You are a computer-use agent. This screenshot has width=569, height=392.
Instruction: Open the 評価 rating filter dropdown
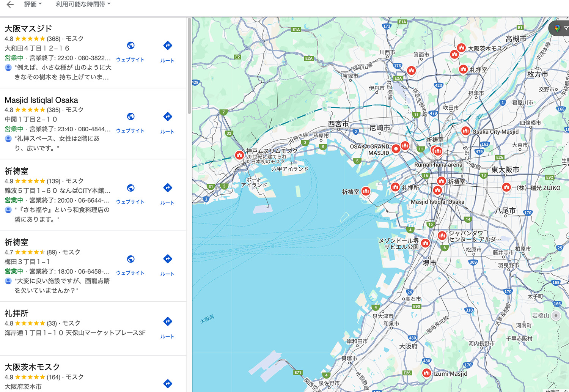(x=33, y=4)
